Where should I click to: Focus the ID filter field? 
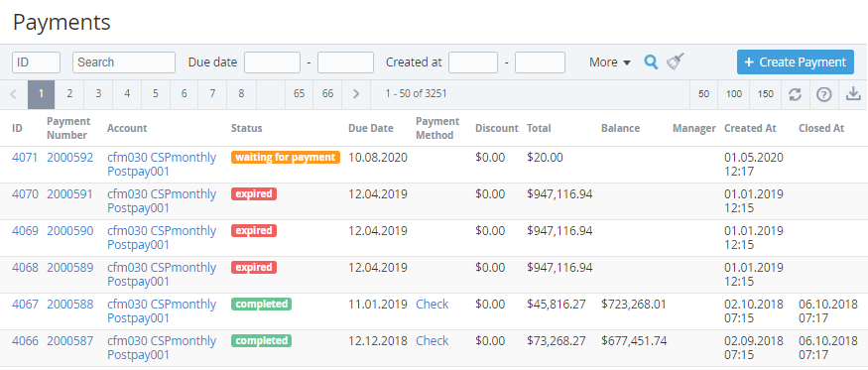point(36,62)
